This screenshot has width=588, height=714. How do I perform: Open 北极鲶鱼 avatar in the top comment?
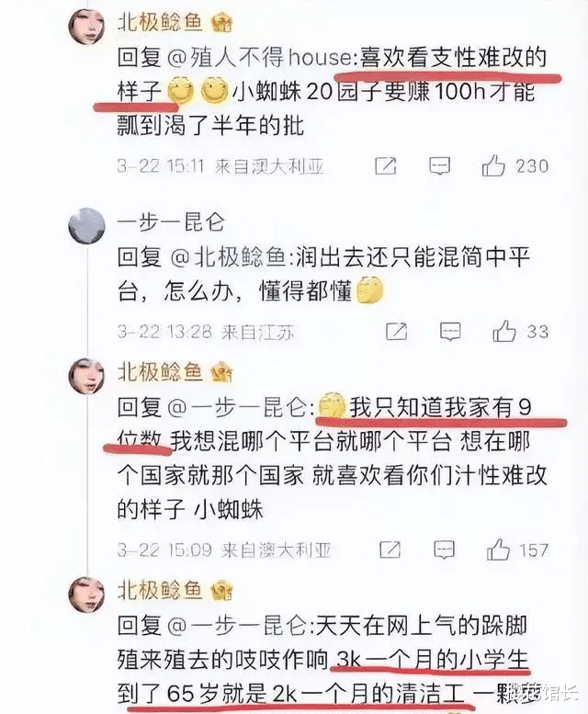(x=86, y=26)
